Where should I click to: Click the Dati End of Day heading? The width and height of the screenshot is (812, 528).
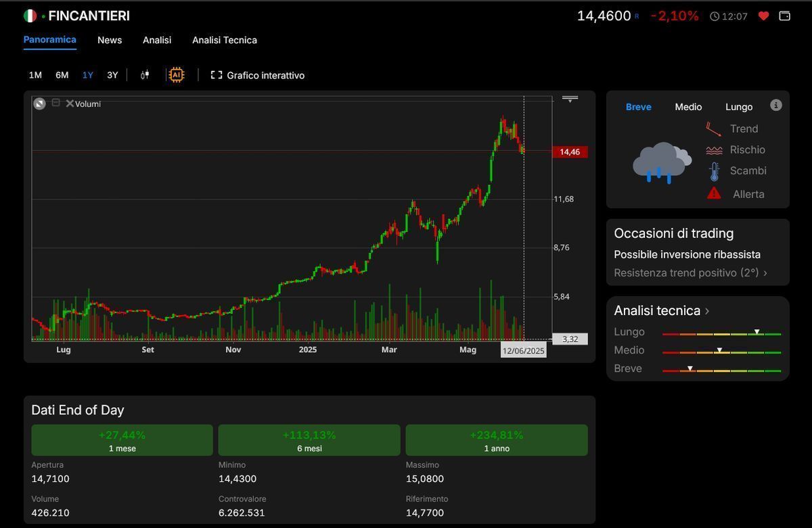78,410
